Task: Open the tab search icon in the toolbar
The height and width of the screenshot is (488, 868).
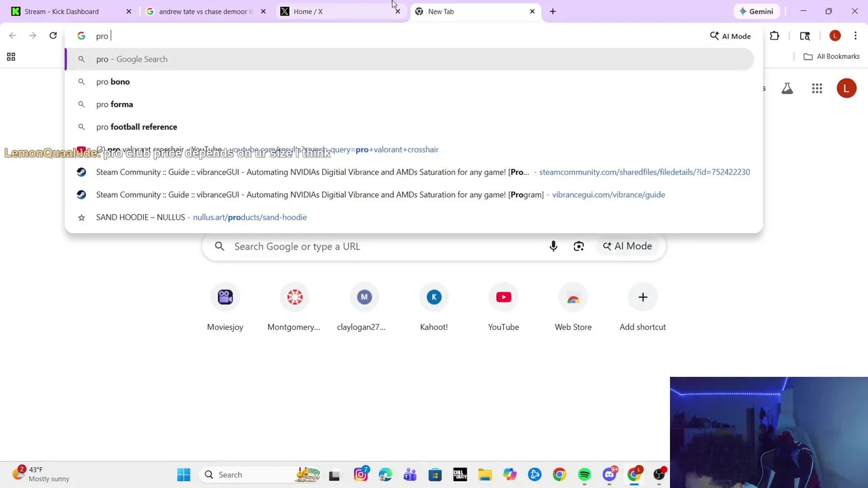Action: [x=805, y=36]
